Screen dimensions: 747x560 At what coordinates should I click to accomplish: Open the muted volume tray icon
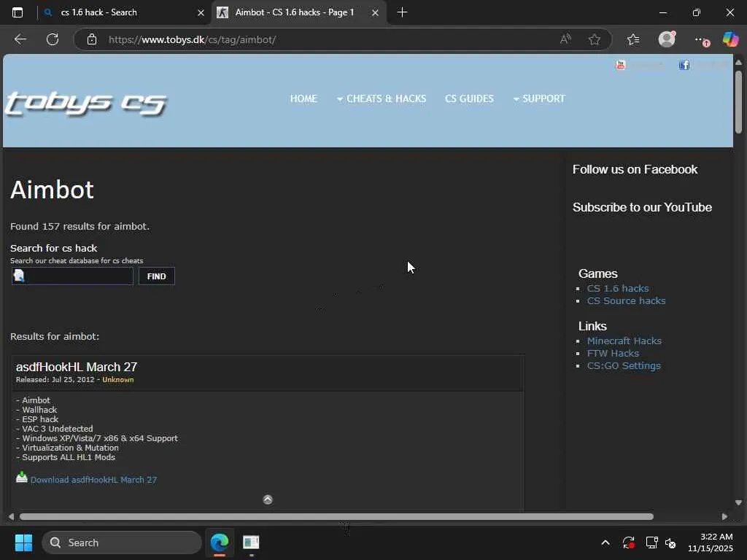(x=670, y=542)
